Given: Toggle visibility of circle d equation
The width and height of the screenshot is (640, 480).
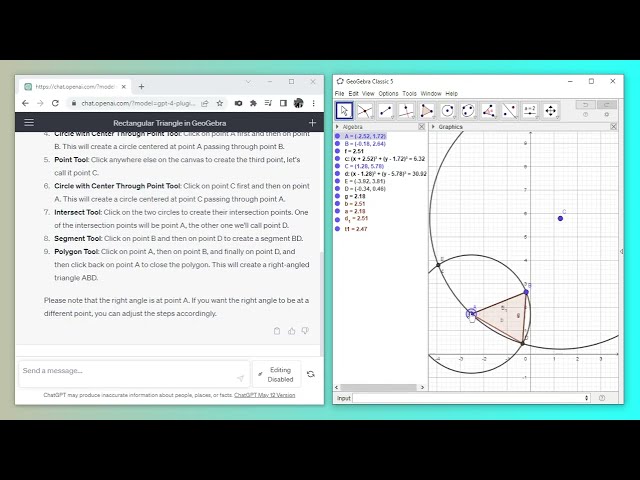Looking at the screenshot, I should point(337,174).
